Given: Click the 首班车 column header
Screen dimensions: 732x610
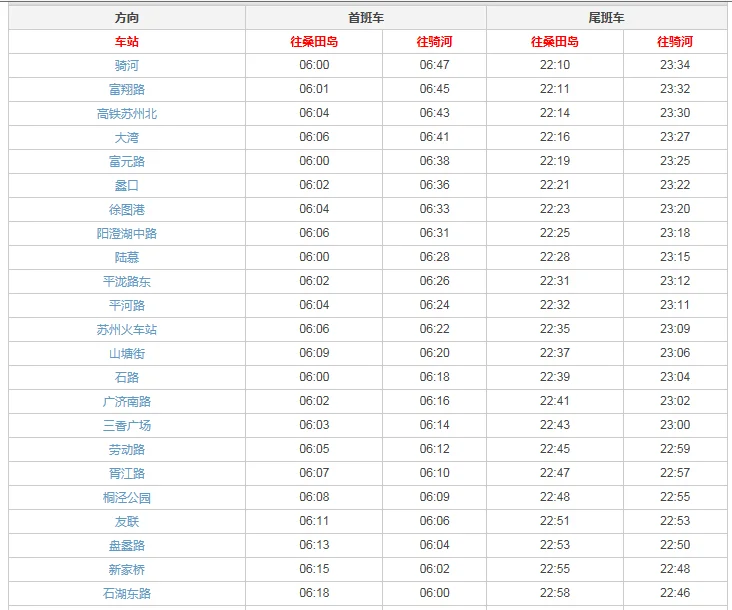Looking at the screenshot, I should 366,18.
